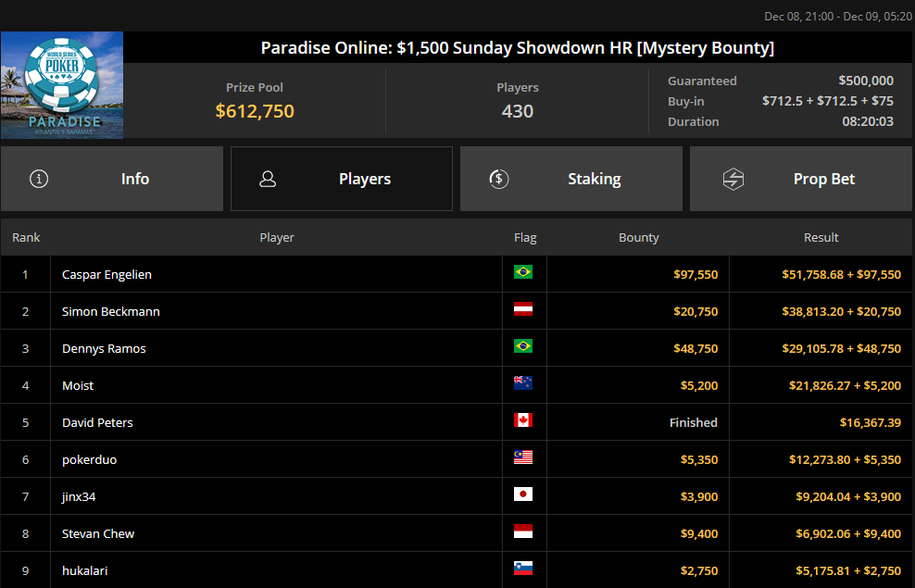Click Simon Beckmann's Austria flag icon
This screenshot has height=588, width=915.
point(523,310)
